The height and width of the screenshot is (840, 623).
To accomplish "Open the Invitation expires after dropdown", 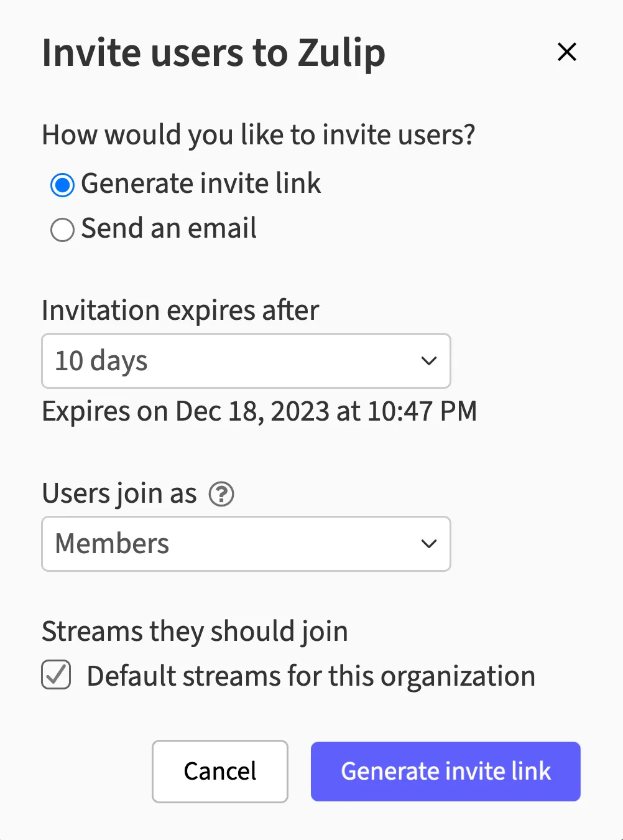I will click(246, 361).
